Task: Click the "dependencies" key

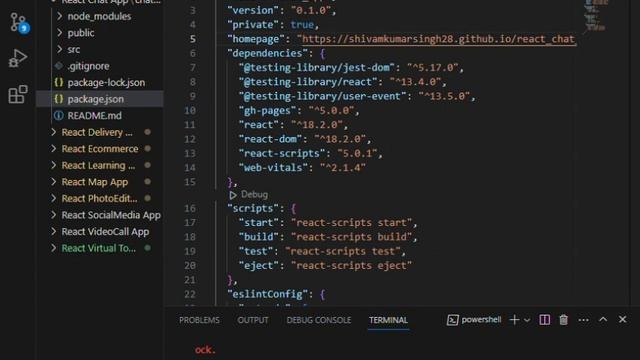Action: [267, 53]
